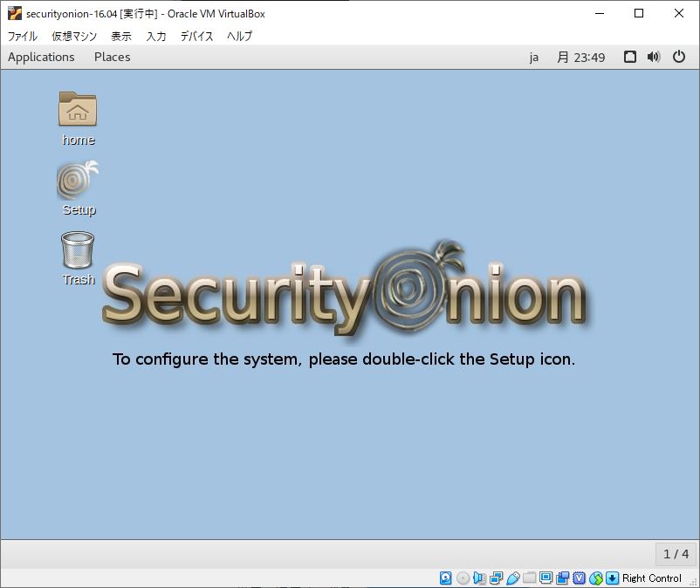This screenshot has height=588, width=700.
Task: Click the VirtualBox app icon in title bar
Action: coord(14,13)
